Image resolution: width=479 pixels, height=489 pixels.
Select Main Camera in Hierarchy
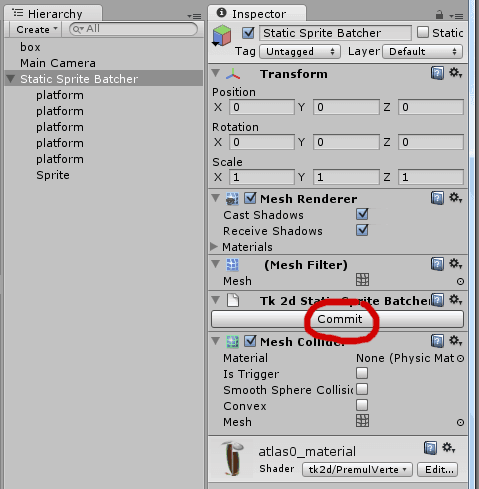(x=58, y=63)
